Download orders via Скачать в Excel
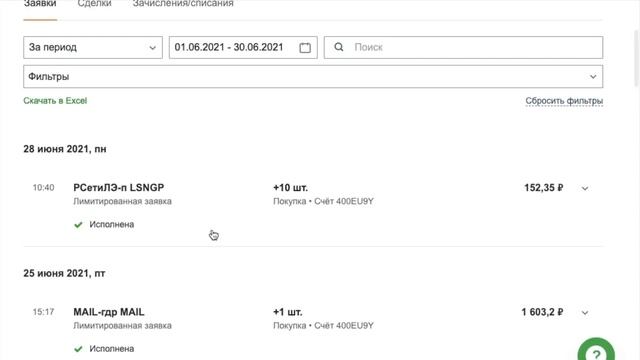Viewport: 640px width, 360px height. pos(55,101)
